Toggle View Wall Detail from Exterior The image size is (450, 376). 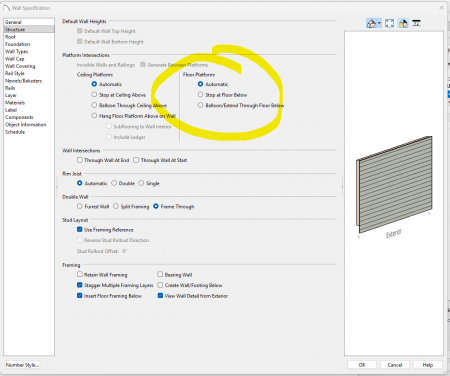tap(160, 296)
